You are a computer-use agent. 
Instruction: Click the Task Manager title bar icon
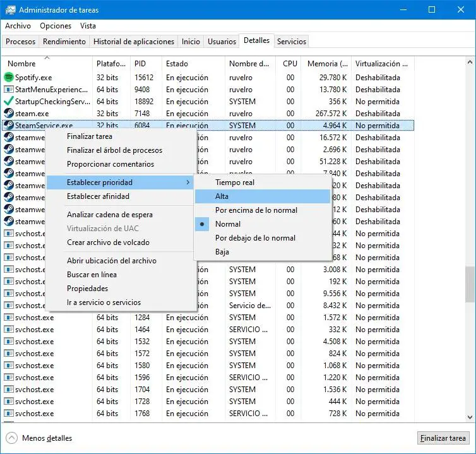pos(9,10)
